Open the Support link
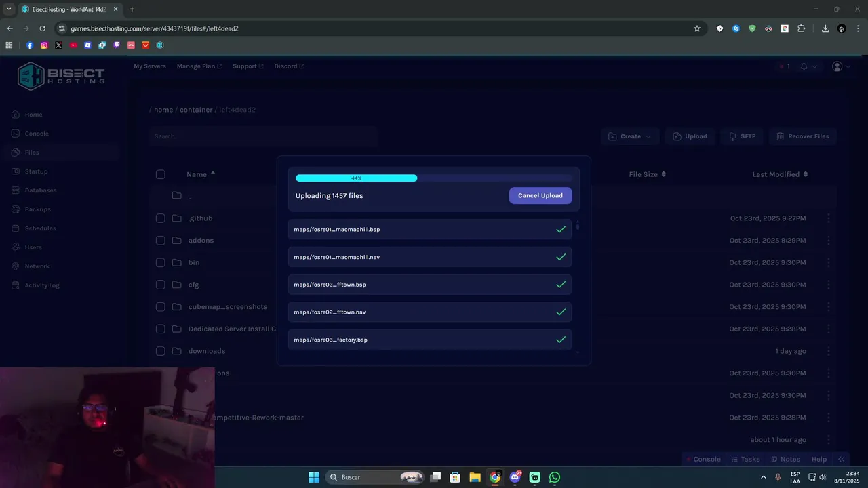The image size is (868, 488). [x=248, y=66]
